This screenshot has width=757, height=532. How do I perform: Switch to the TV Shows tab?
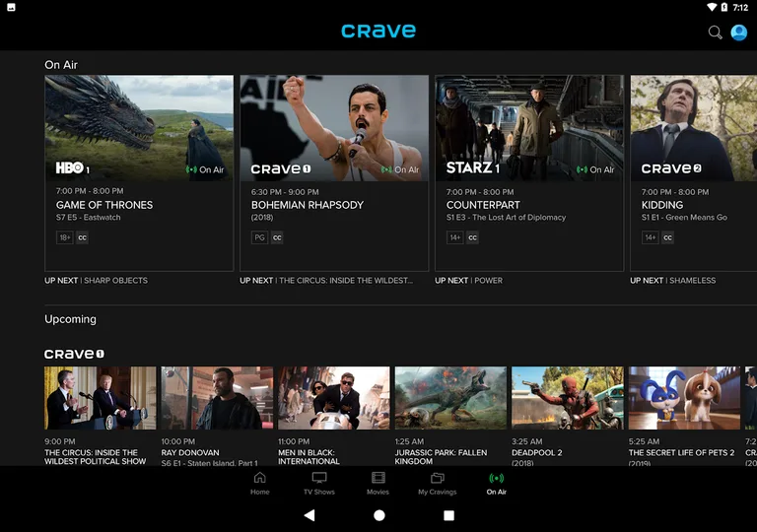[x=319, y=484]
